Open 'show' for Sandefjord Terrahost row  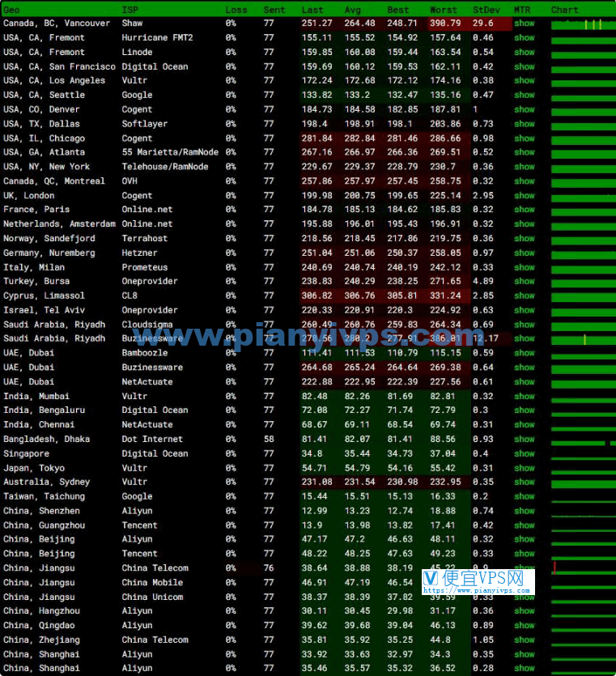[x=525, y=238]
